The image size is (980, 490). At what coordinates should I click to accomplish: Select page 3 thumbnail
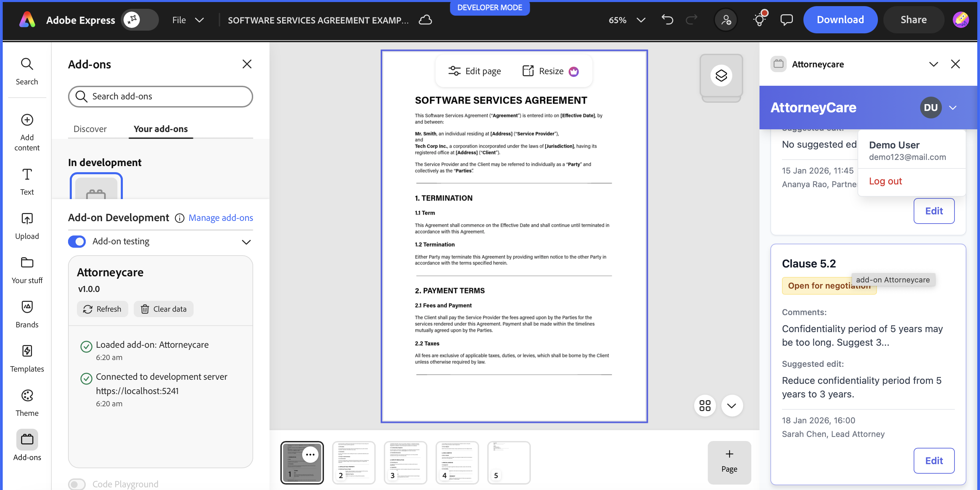[x=405, y=462]
